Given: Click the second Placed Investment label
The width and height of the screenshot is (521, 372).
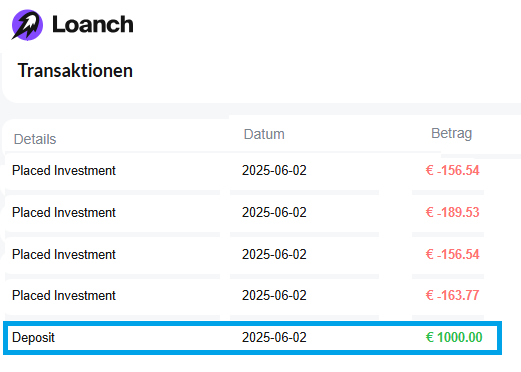Looking at the screenshot, I should tap(64, 212).
